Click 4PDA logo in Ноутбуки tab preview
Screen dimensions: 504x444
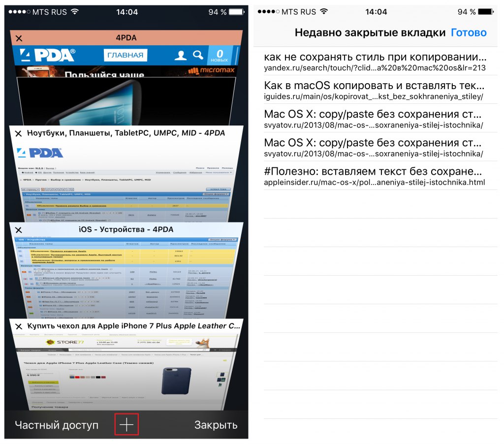(x=39, y=153)
